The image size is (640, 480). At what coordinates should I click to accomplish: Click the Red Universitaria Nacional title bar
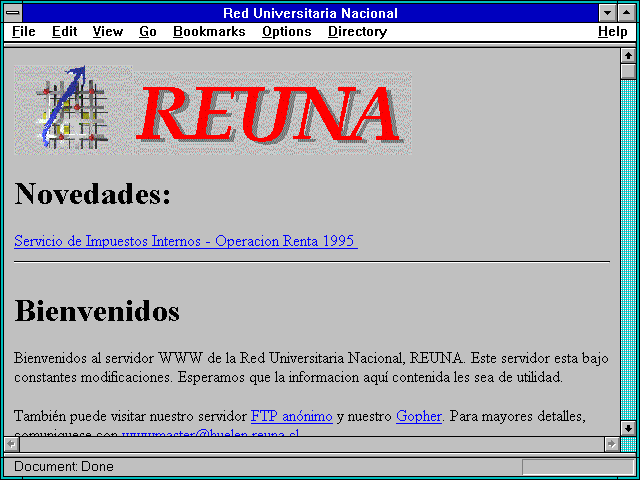coord(311,13)
